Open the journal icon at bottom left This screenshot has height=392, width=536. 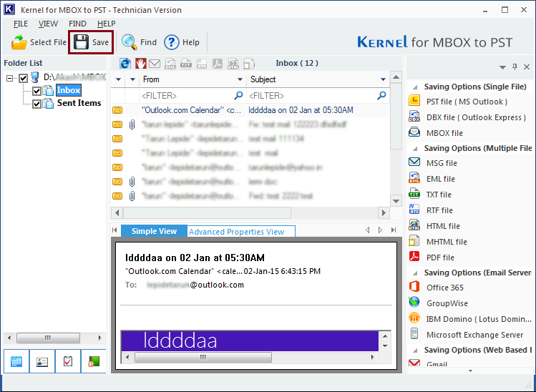pos(94,361)
